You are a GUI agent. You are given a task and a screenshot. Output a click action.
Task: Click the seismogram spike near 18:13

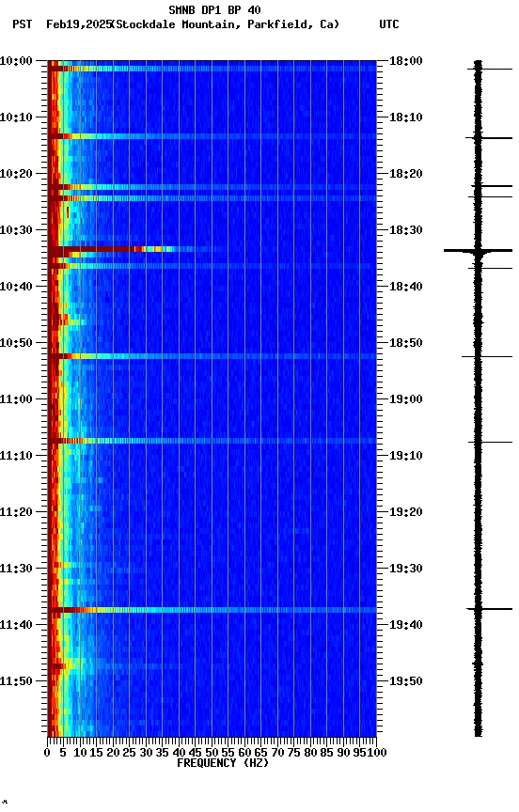[x=489, y=138]
